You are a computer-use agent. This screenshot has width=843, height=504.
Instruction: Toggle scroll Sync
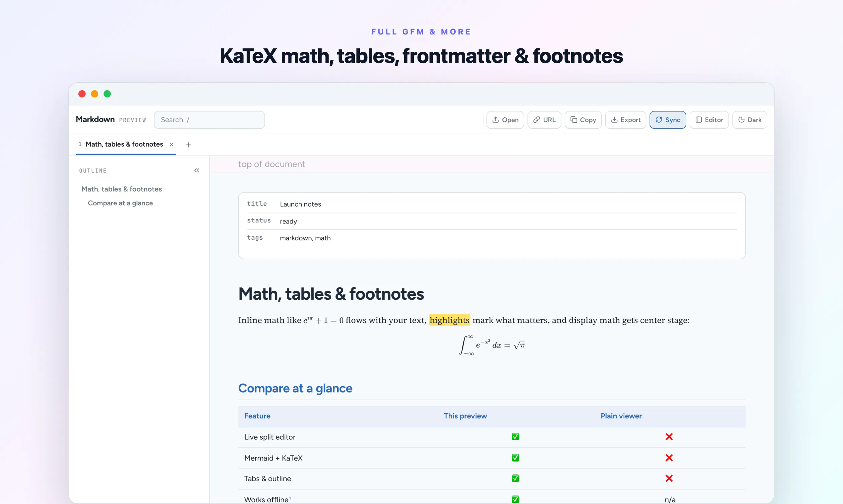point(668,120)
